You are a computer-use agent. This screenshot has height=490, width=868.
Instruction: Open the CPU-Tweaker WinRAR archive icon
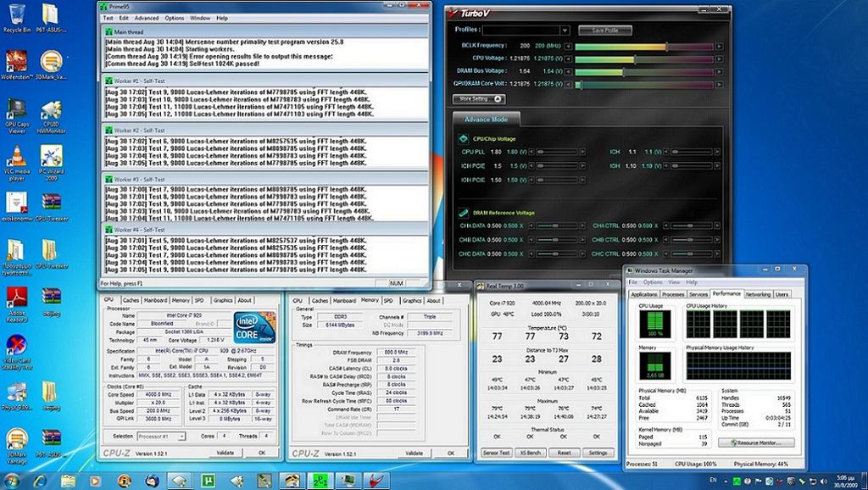click(x=51, y=207)
